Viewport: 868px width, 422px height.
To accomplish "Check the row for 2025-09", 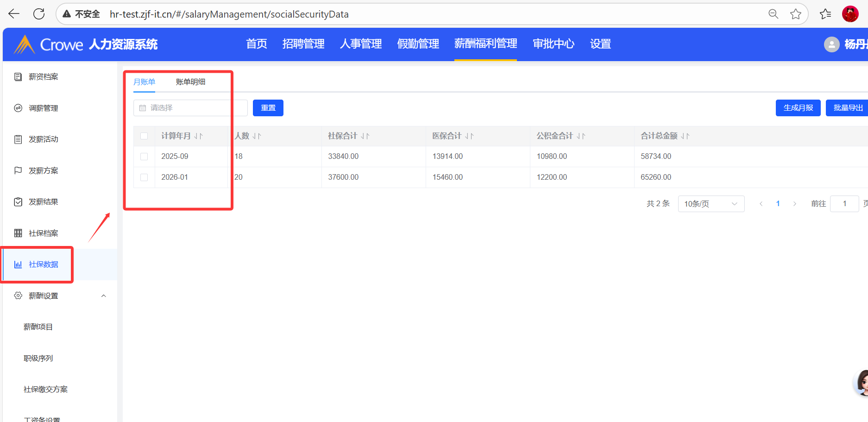I will coord(144,157).
